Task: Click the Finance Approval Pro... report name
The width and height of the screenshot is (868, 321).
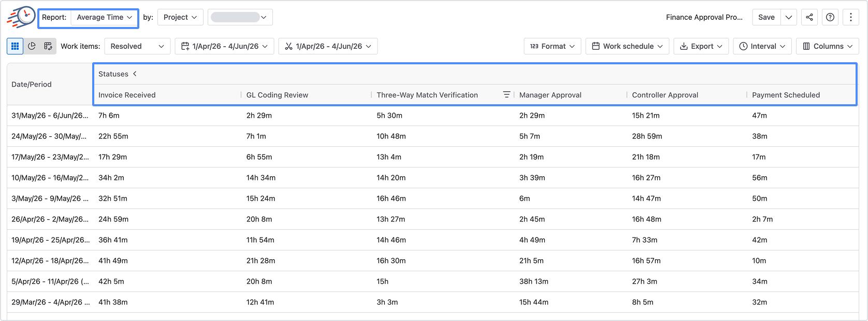Action: click(x=704, y=17)
